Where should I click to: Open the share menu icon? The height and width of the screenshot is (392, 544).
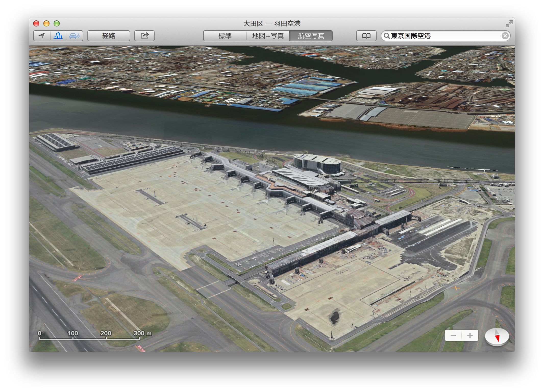coord(144,36)
